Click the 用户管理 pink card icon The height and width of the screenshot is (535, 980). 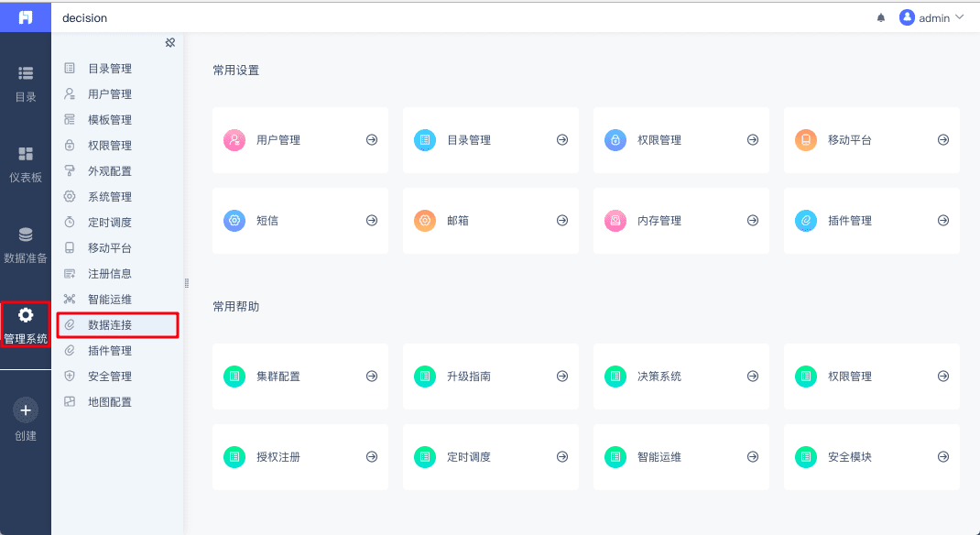(234, 140)
